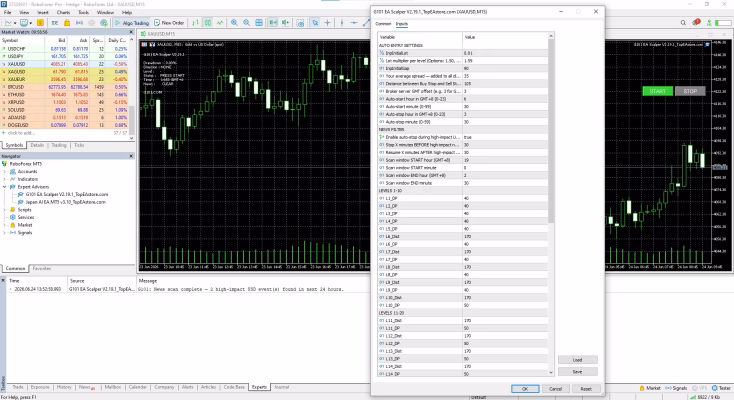Open the IDE MetaEditor toolbar icon

point(55,22)
